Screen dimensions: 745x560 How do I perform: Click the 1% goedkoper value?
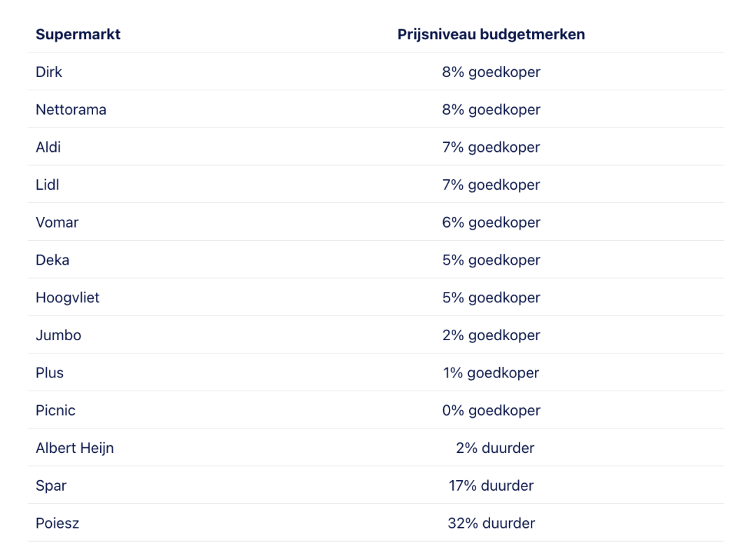click(x=491, y=373)
